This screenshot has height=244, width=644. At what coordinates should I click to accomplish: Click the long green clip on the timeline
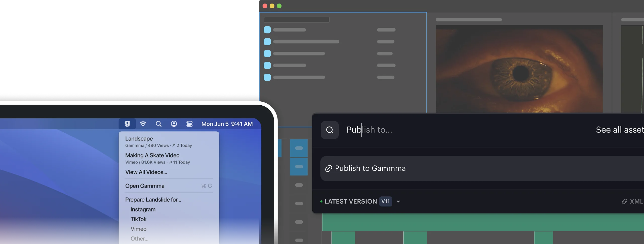click(483, 222)
